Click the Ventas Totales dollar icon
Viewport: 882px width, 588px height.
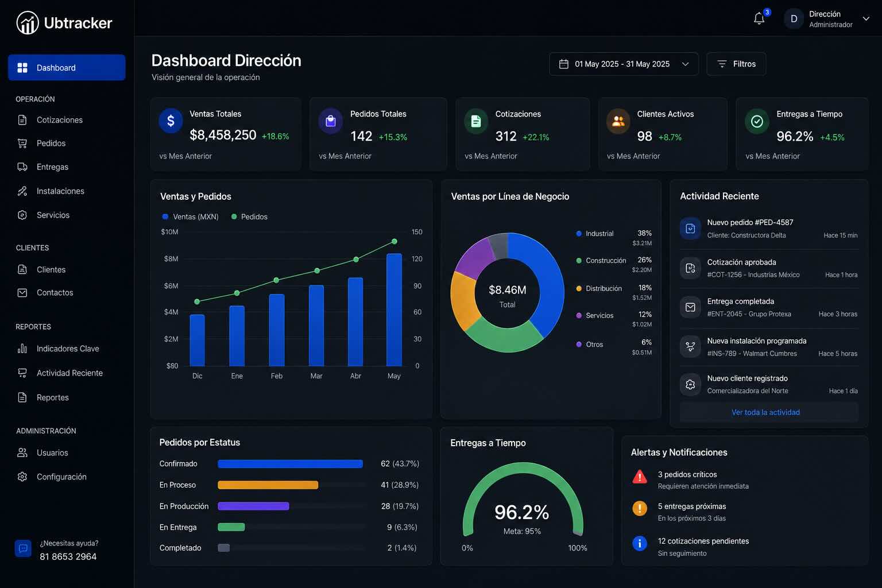[x=171, y=121]
